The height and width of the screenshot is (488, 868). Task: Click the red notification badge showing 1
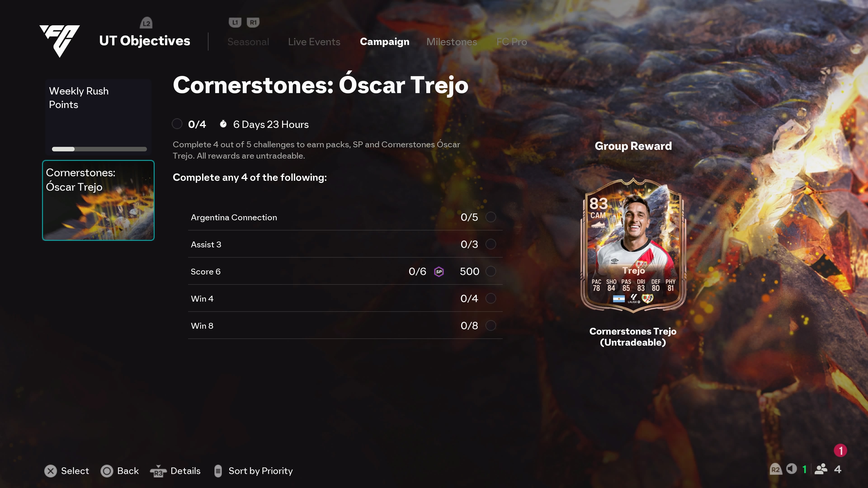pos(840,450)
